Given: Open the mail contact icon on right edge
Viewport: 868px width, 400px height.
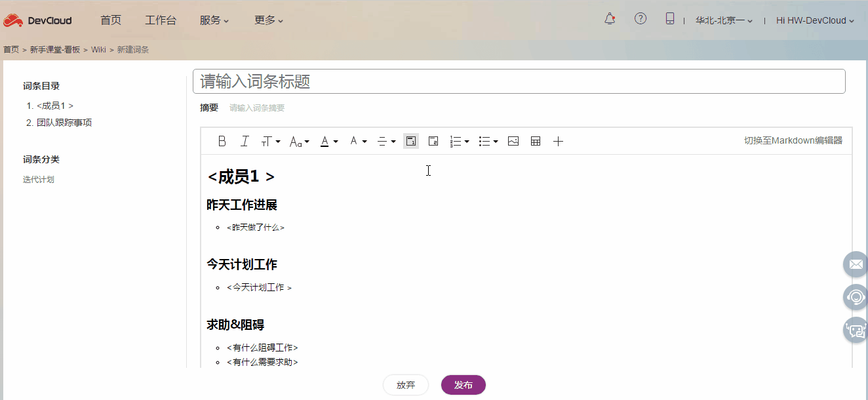Looking at the screenshot, I should (856, 264).
